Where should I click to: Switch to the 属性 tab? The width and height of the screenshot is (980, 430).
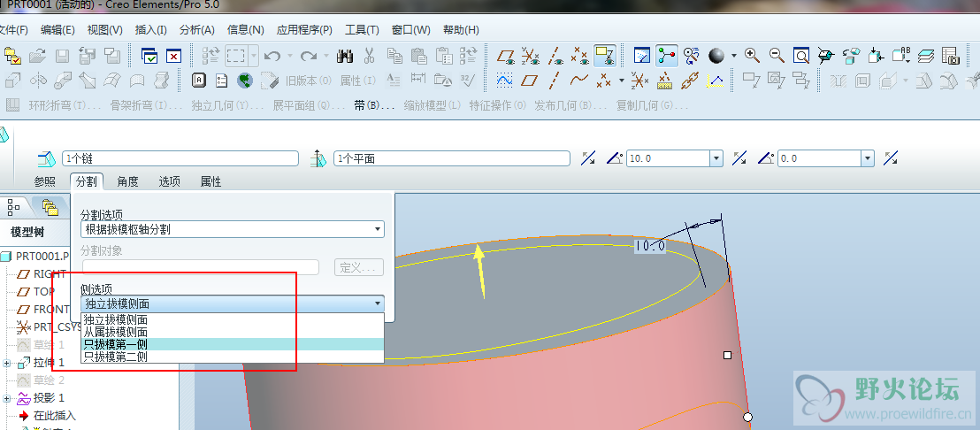(211, 182)
